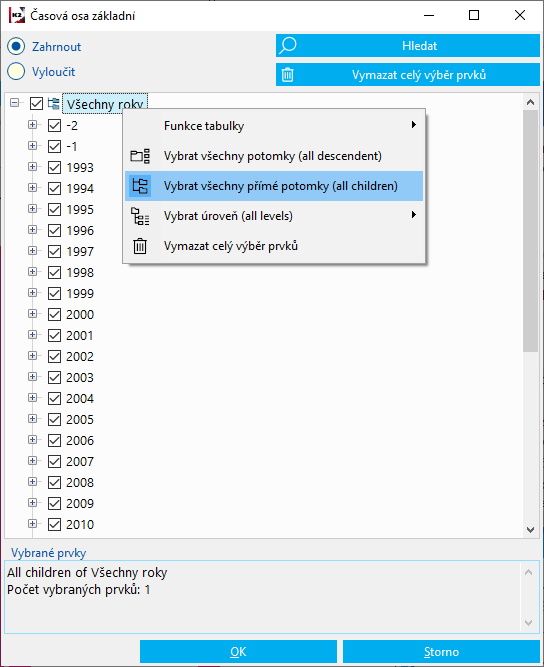The height and width of the screenshot is (667, 544).
Task: Click the all levels hierarchy icon
Action: (x=140, y=216)
